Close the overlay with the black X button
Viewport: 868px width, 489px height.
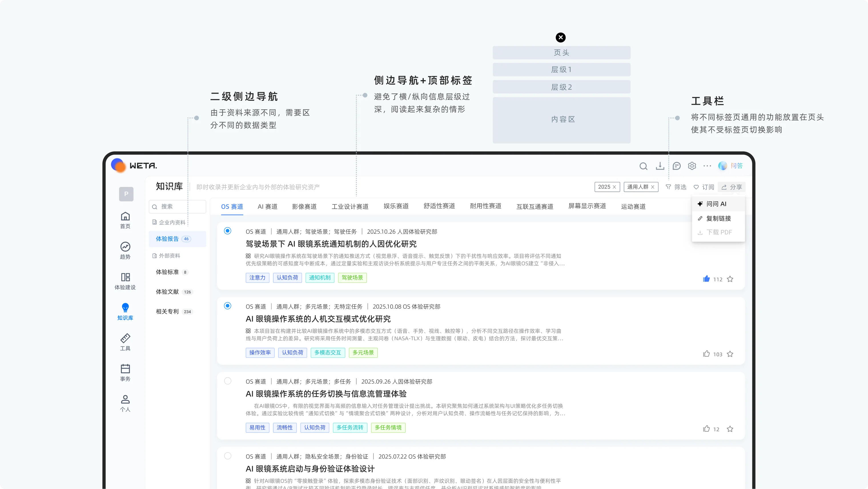[x=561, y=37]
